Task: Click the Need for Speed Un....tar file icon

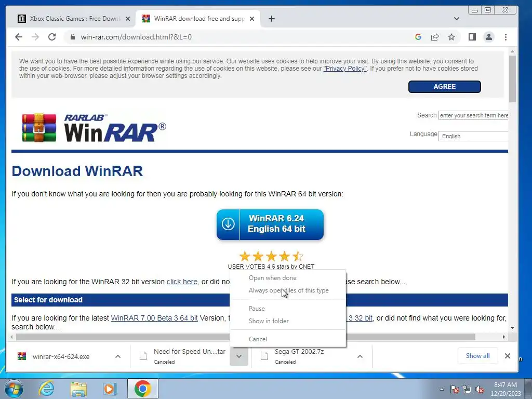Action: [143, 356]
